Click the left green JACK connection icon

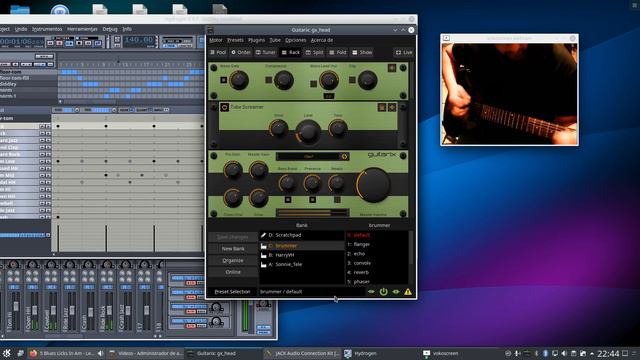tap(371, 291)
